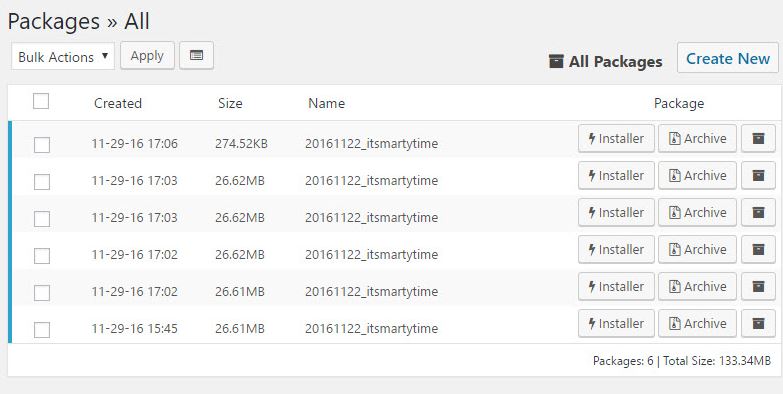Check the box for the 274.52KB package
This screenshot has width=783, height=394.
[x=42, y=145]
